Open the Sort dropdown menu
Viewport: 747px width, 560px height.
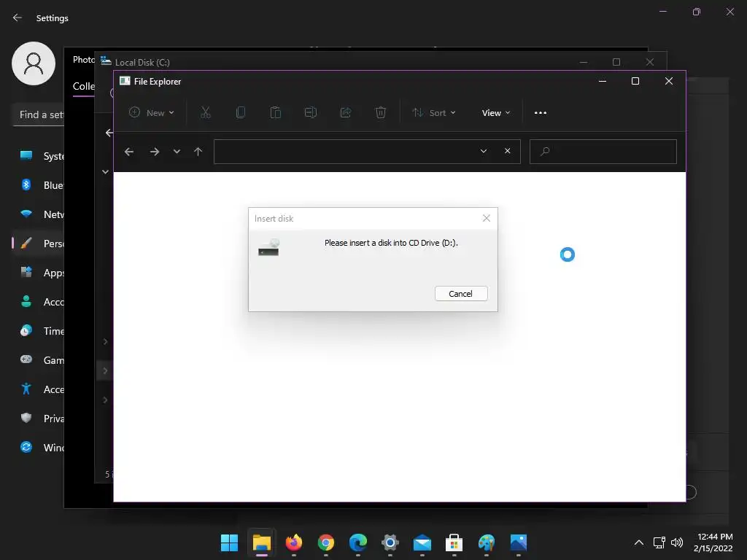click(434, 113)
